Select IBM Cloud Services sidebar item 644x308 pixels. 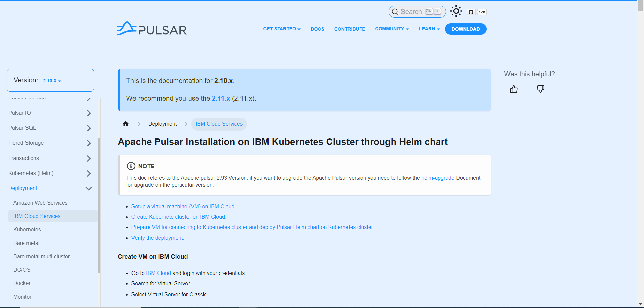(53, 216)
